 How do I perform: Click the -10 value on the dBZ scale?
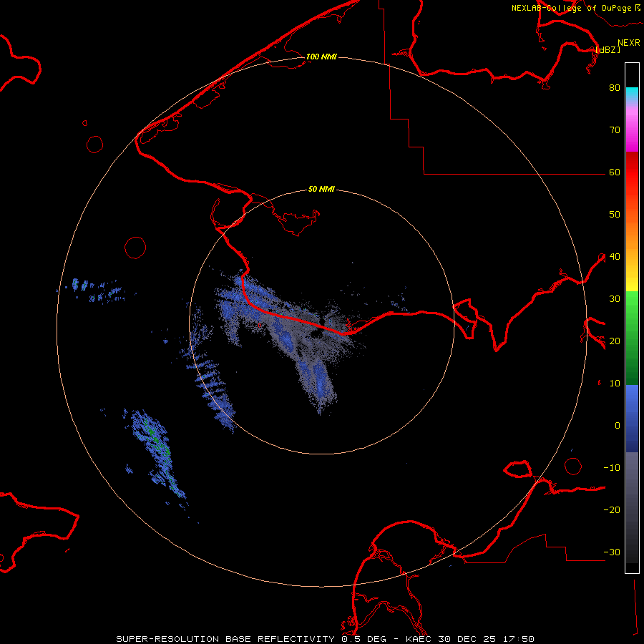(612, 467)
